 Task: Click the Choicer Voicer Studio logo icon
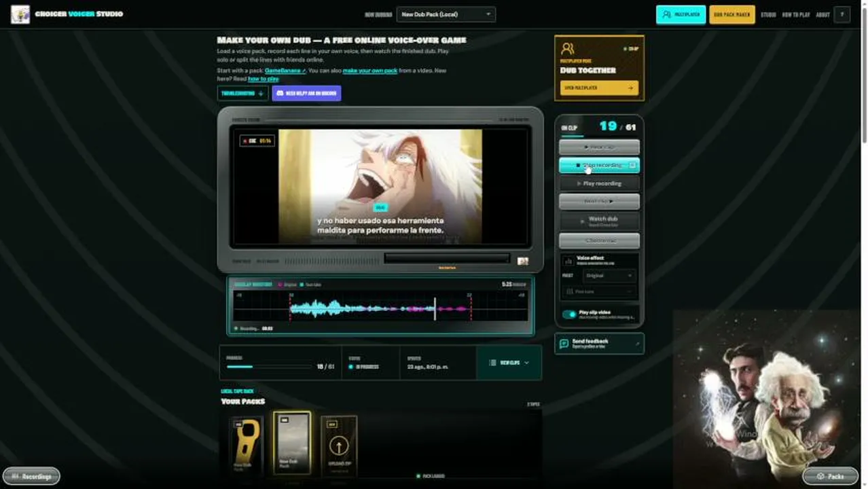[x=20, y=14]
